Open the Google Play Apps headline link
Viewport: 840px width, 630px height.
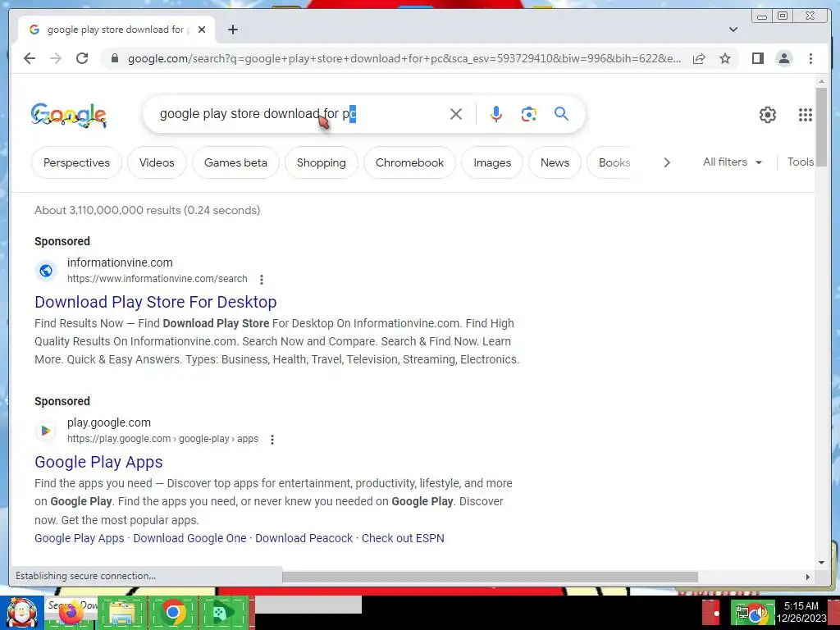click(98, 463)
